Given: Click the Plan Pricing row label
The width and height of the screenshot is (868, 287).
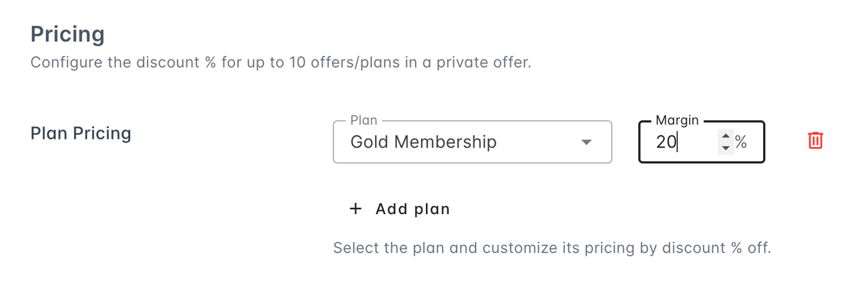Looking at the screenshot, I should [x=80, y=133].
